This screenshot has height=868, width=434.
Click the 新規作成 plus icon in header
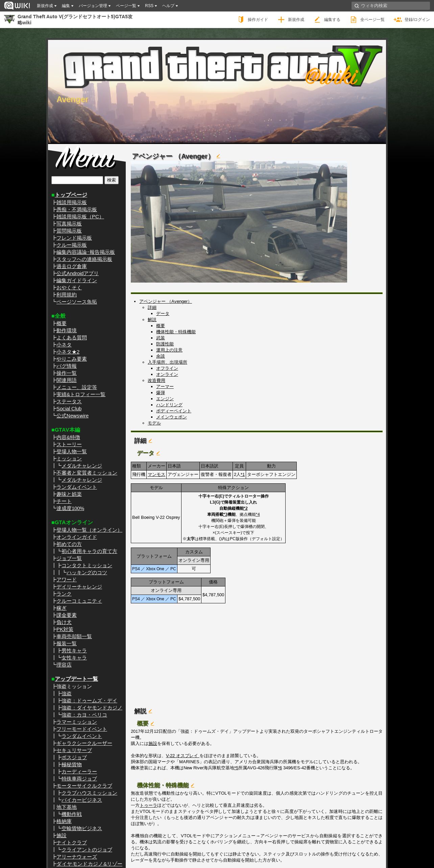pos(281,20)
